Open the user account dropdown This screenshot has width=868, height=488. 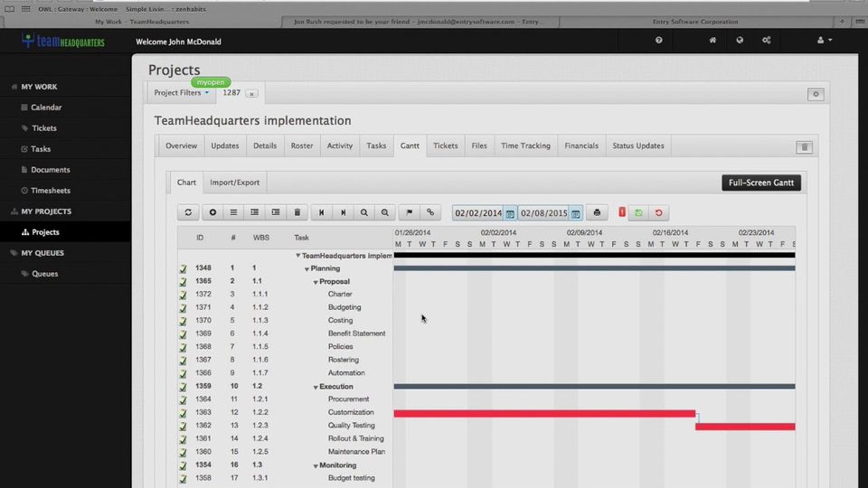(x=825, y=40)
